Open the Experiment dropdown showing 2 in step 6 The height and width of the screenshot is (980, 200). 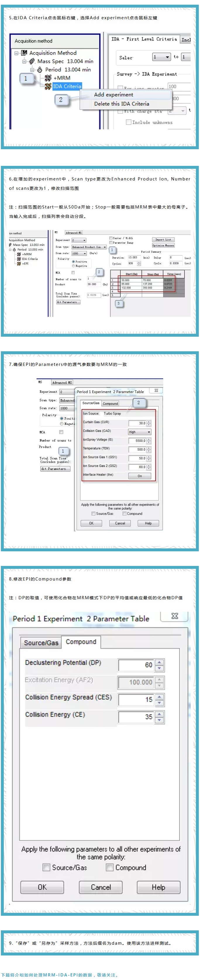click(x=79, y=240)
